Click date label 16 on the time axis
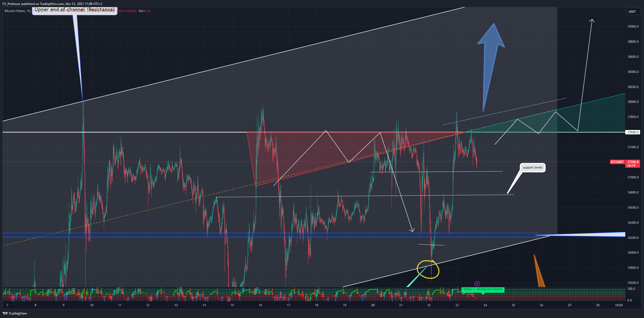The image size is (644, 318). [x=260, y=305]
